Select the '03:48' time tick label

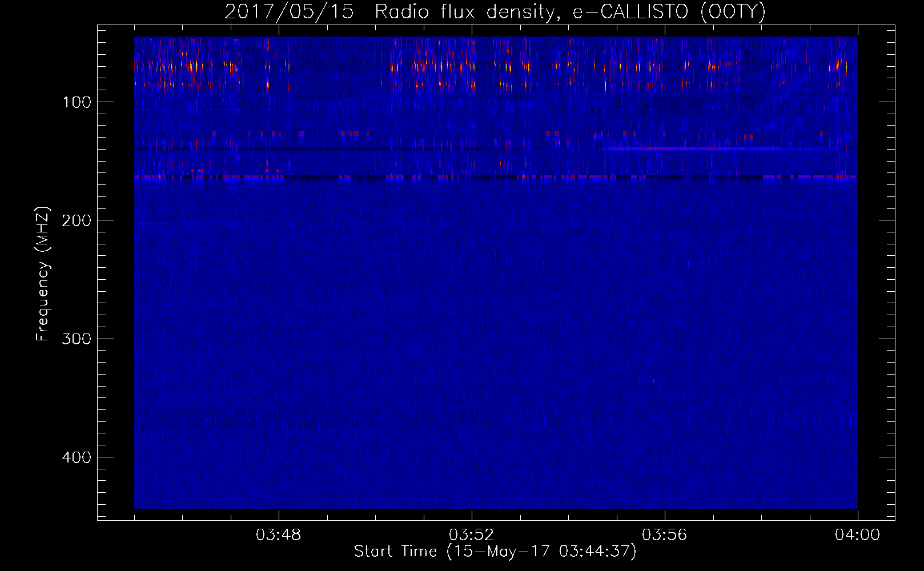(279, 535)
